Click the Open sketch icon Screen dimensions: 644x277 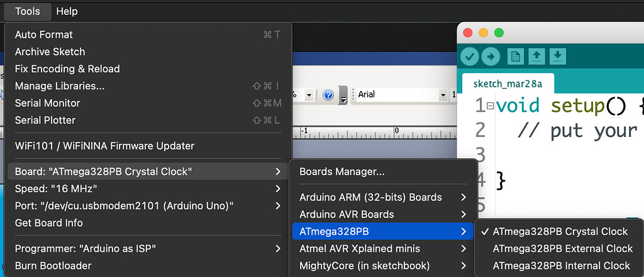(x=536, y=57)
